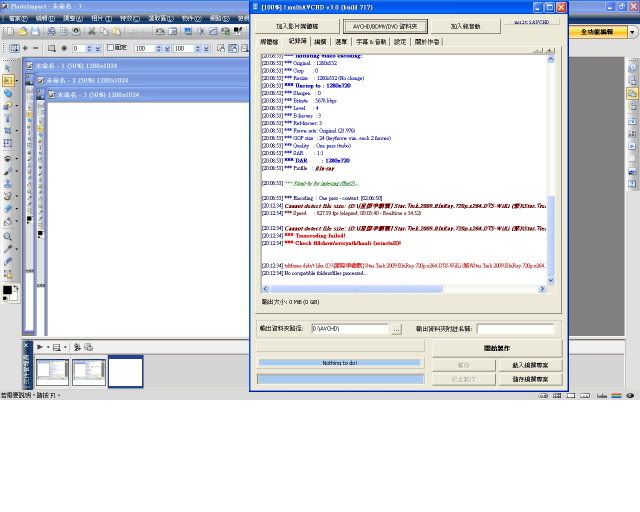
Task: Click the output folder path field D:\AVCHD
Action: pos(350,329)
